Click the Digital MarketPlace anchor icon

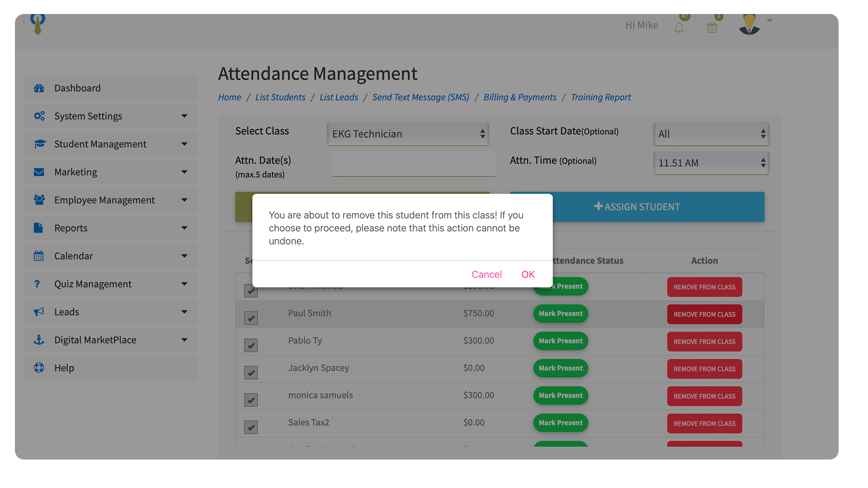click(x=39, y=340)
